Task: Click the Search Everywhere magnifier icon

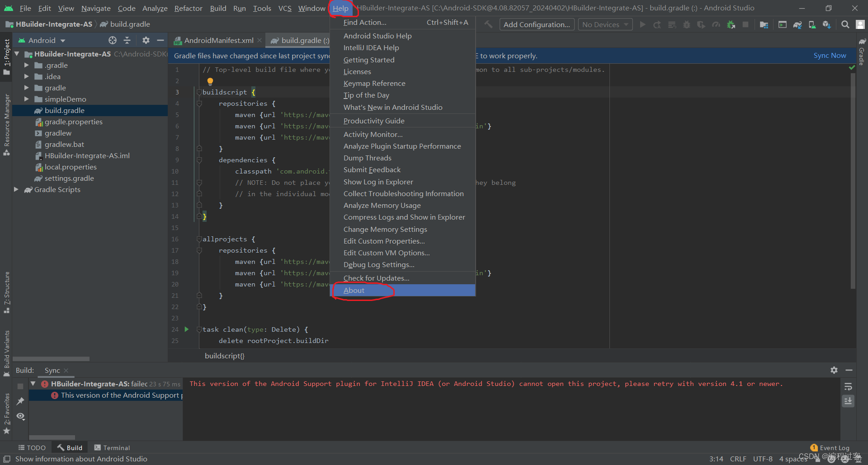Action: 845,24
